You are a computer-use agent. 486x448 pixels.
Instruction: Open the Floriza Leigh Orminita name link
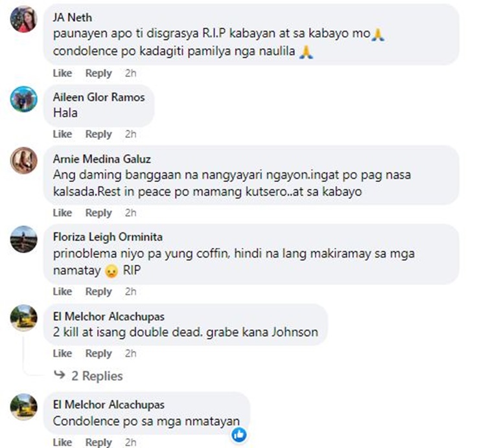pyautogui.click(x=108, y=237)
